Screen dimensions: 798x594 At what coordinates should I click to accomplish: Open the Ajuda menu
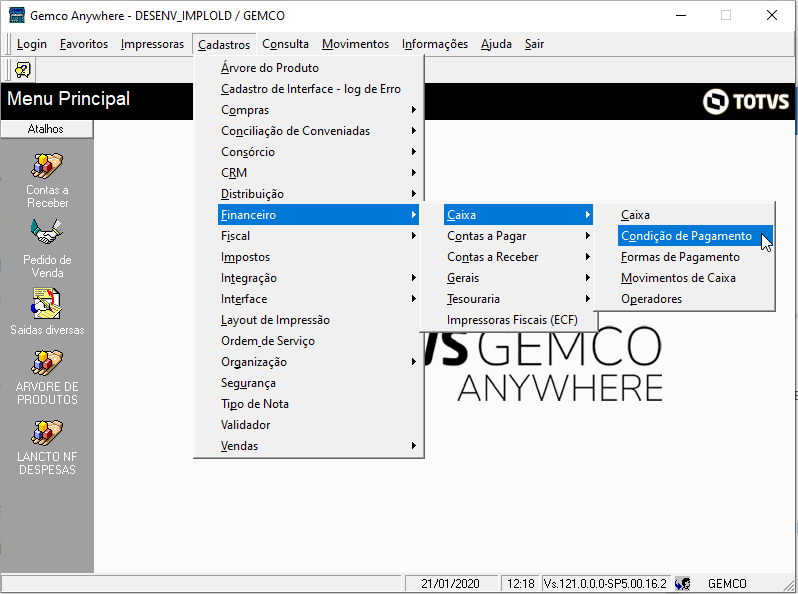click(x=496, y=44)
